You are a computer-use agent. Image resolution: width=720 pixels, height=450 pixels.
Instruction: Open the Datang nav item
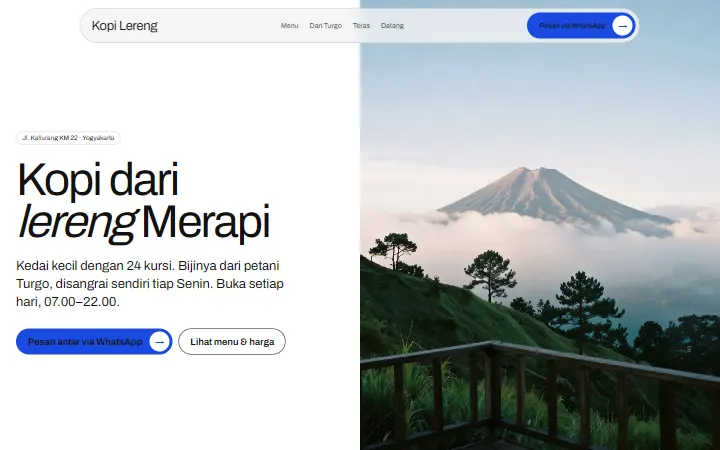392,26
